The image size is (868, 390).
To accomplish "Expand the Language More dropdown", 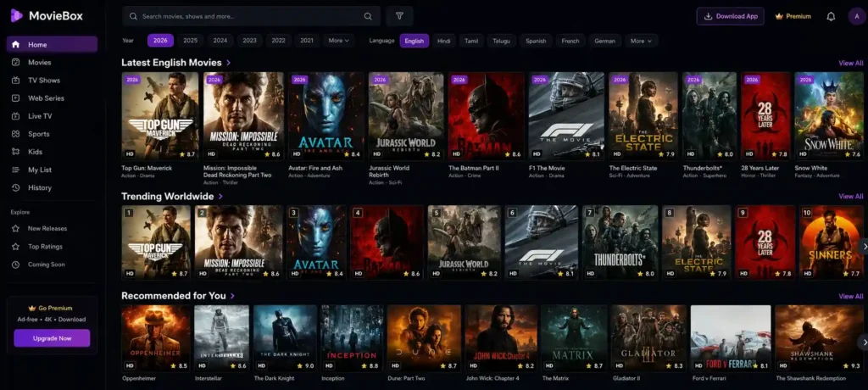I will [641, 41].
